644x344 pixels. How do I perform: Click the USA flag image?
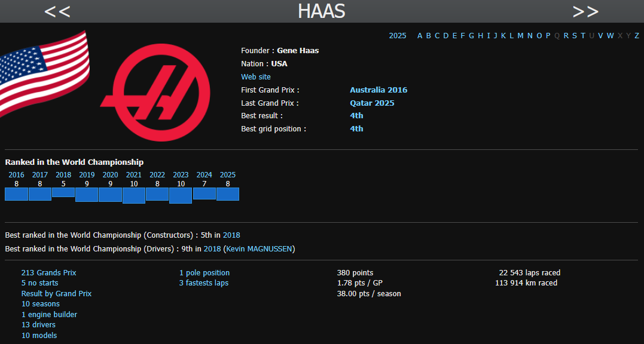coord(44,73)
